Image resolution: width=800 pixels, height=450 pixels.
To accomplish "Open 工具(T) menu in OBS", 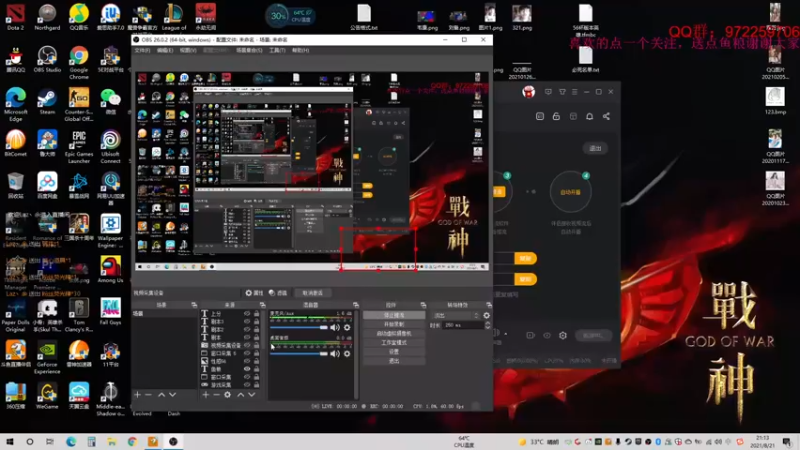I will tap(277, 51).
